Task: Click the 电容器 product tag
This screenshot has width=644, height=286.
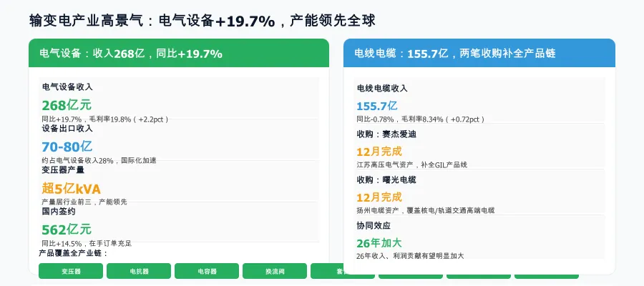Action: coord(207,272)
